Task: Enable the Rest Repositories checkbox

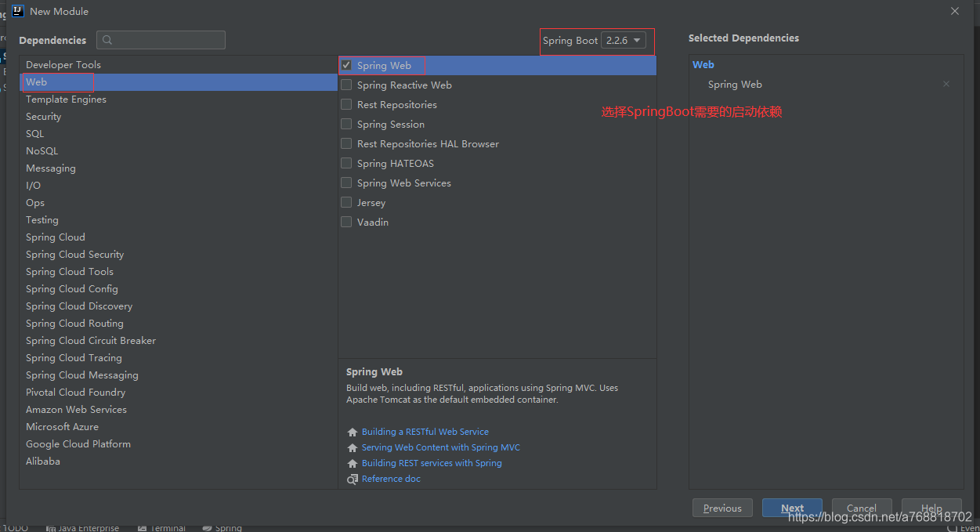Action: click(346, 105)
